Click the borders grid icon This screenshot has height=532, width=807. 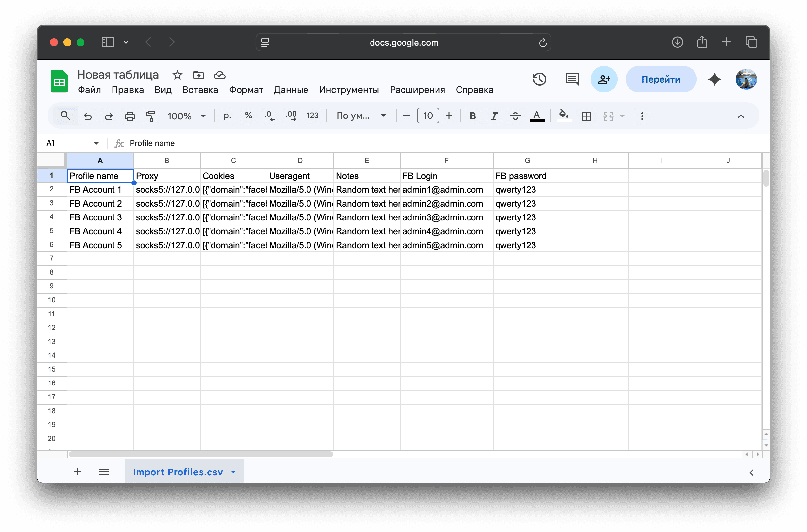[x=586, y=116]
